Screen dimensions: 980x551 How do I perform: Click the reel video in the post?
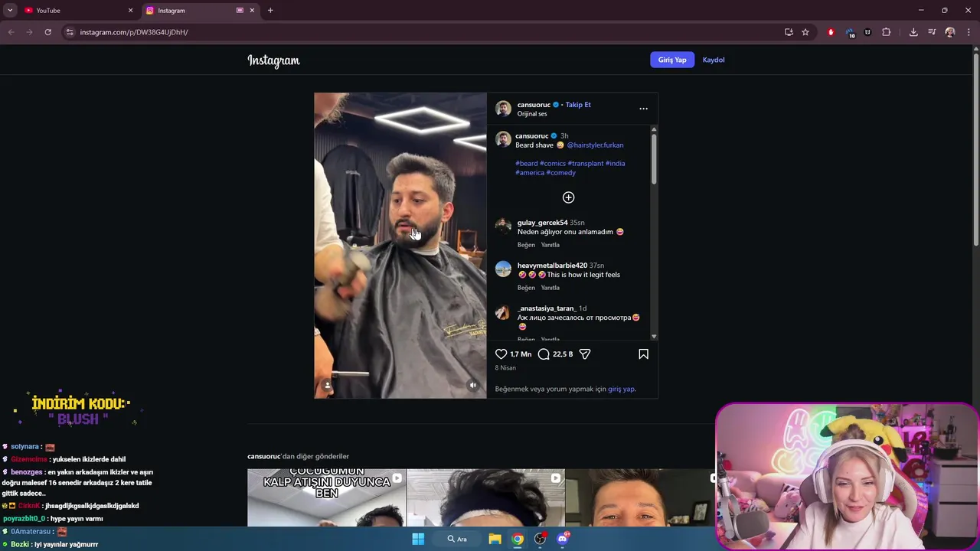[400, 245]
